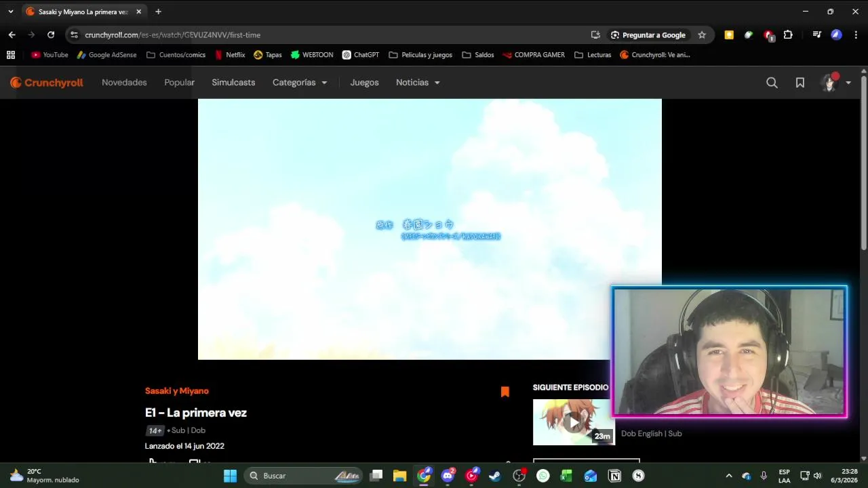Open the Sasaki y Miyano series link
Viewport: 868px width, 488px height.
pyautogui.click(x=177, y=391)
